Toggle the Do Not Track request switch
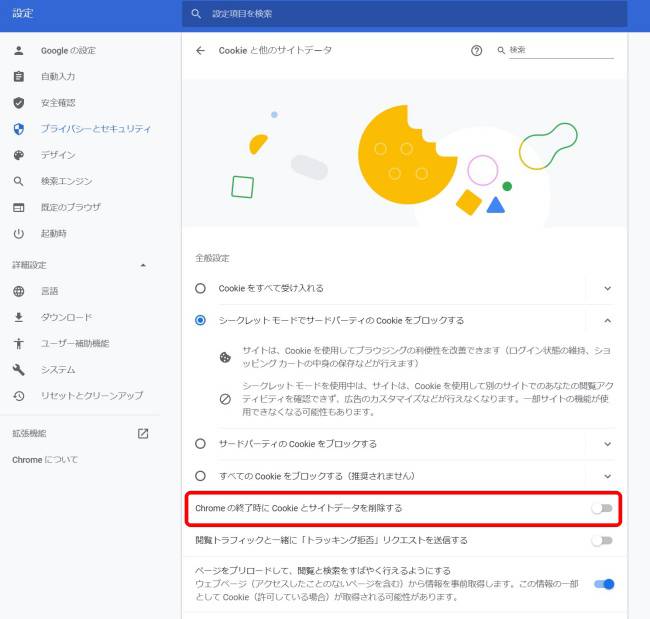 click(602, 540)
